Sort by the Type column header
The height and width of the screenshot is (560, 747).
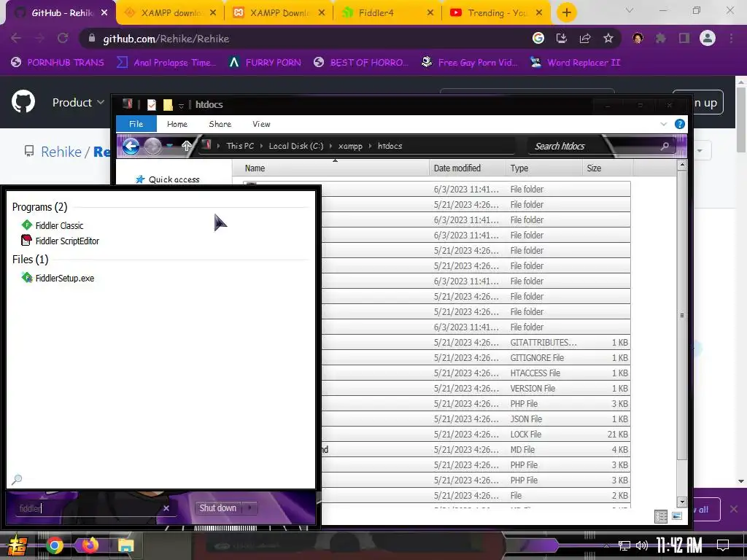[x=544, y=168]
